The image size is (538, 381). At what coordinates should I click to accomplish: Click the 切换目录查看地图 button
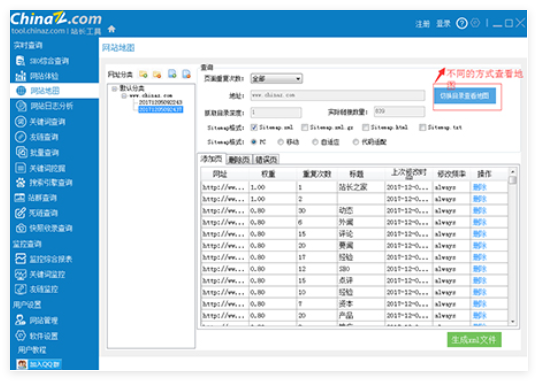click(x=465, y=96)
